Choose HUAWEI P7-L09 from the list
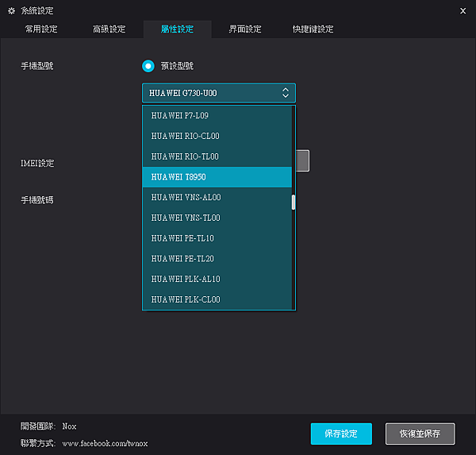 217,115
